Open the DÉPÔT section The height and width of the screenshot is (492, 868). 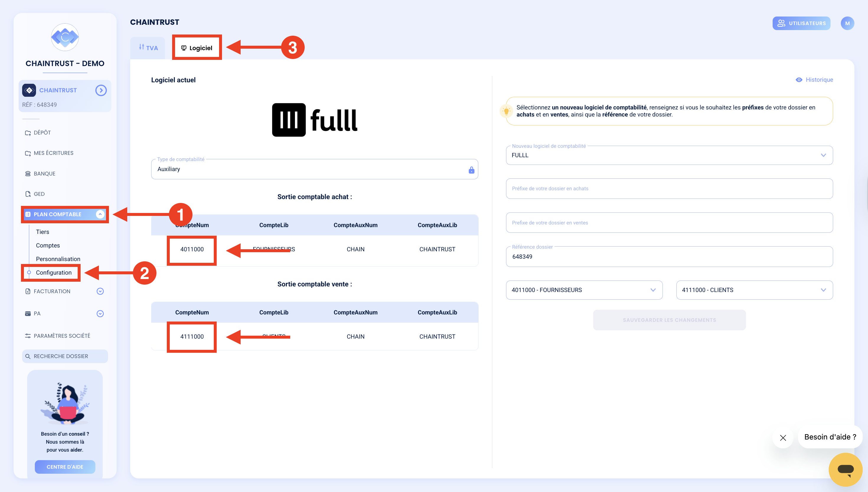(42, 132)
